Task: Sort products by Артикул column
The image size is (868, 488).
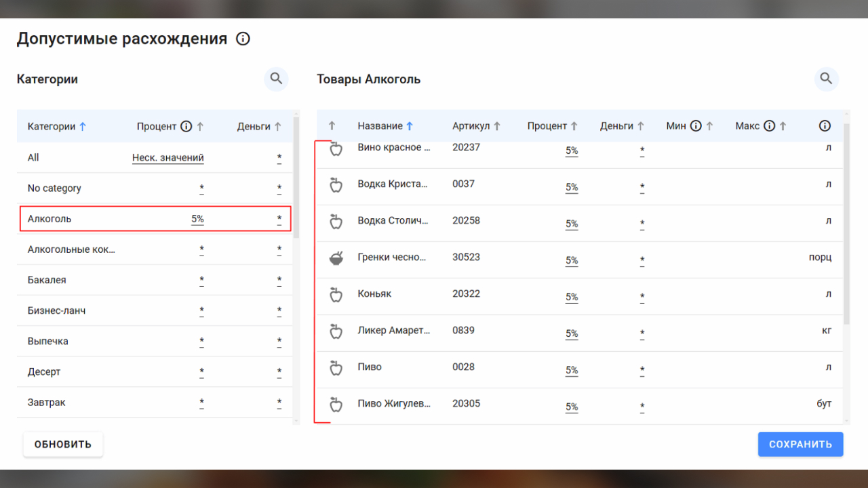Action: pos(476,125)
